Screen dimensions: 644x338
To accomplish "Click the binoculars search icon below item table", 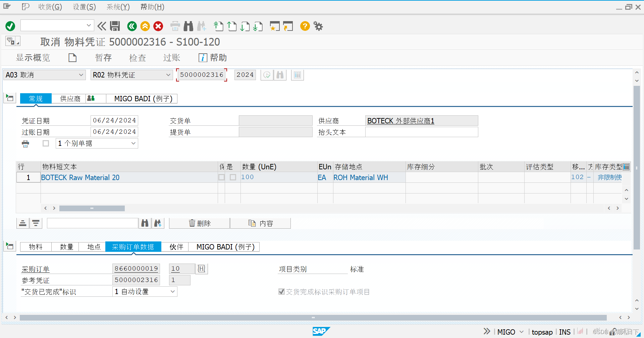I will [145, 223].
